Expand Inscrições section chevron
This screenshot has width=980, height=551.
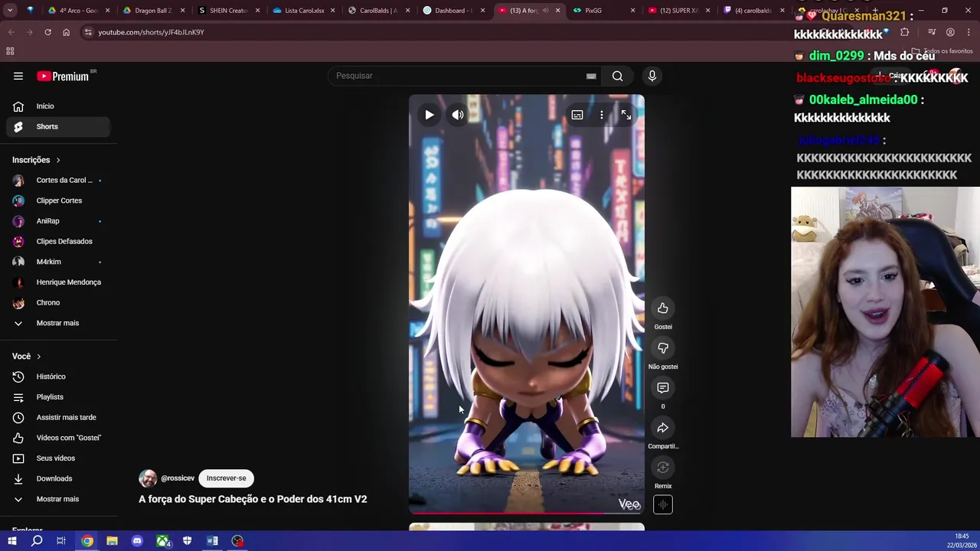click(x=57, y=160)
